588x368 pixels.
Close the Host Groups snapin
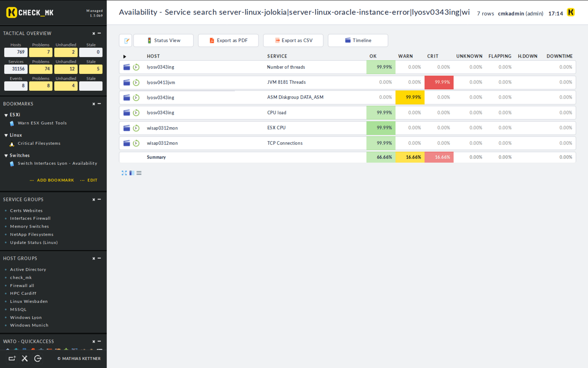coord(94,258)
